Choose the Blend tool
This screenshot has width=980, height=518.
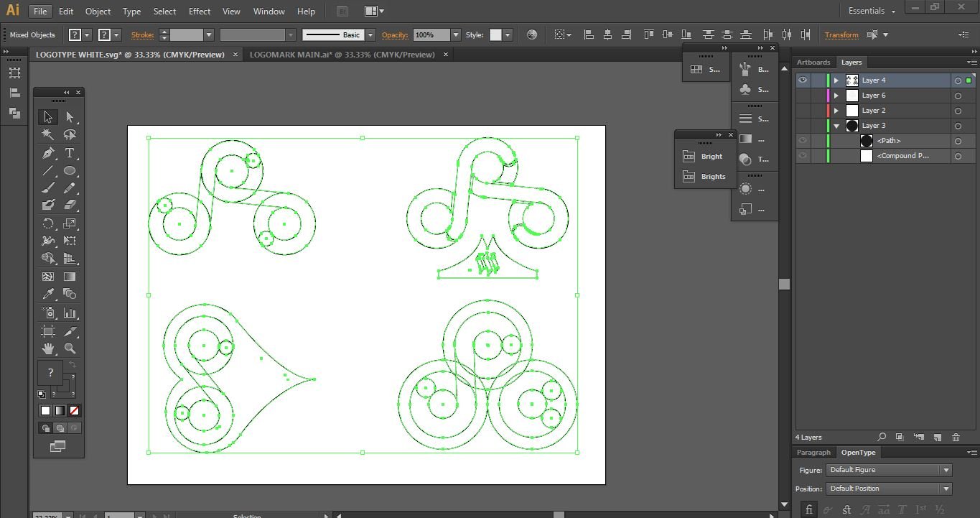coord(70,294)
